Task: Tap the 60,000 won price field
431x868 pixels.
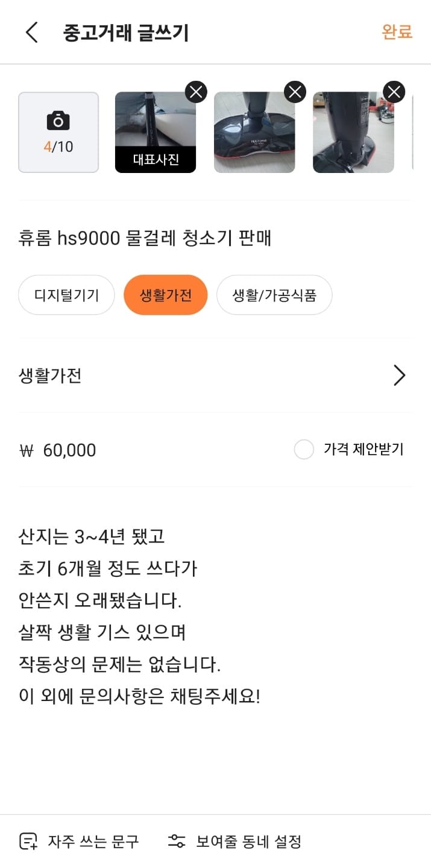Action: coord(72,450)
